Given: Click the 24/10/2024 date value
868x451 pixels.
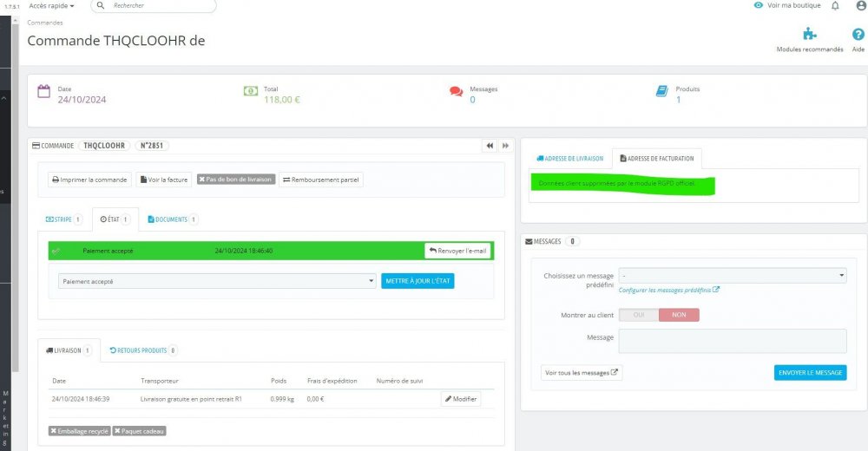Looking at the screenshot, I should click(82, 100).
